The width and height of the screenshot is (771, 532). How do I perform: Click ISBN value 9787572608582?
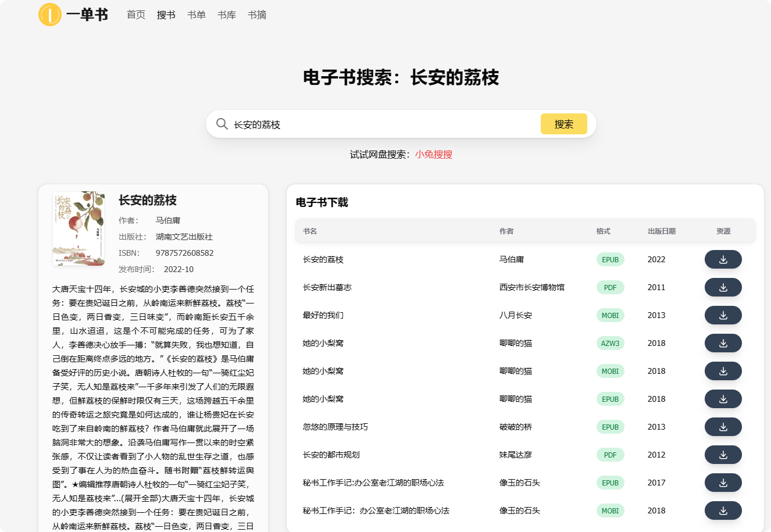coord(185,253)
